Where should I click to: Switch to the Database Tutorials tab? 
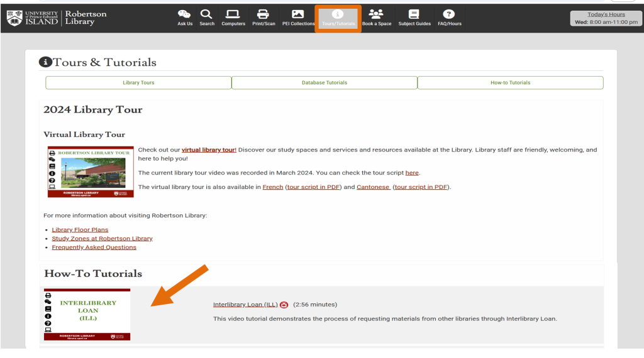click(325, 82)
